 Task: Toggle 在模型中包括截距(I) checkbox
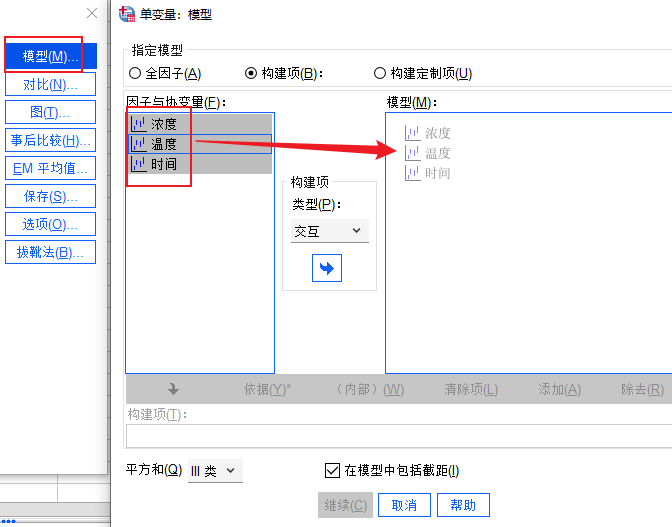click(333, 470)
